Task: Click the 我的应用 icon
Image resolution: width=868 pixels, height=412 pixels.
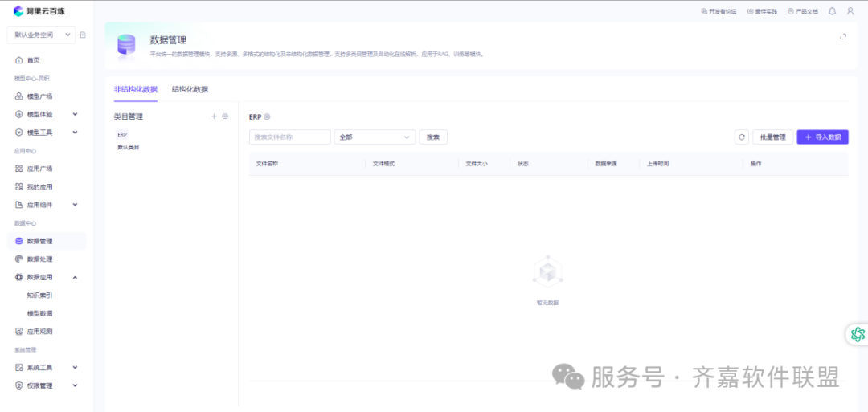Action: 18,187
